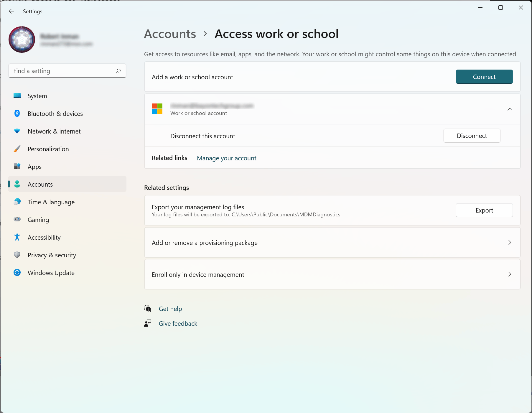Image resolution: width=532 pixels, height=413 pixels.
Task: Expand Enroll only in device management
Action: pyautogui.click(x=510, y=274)
